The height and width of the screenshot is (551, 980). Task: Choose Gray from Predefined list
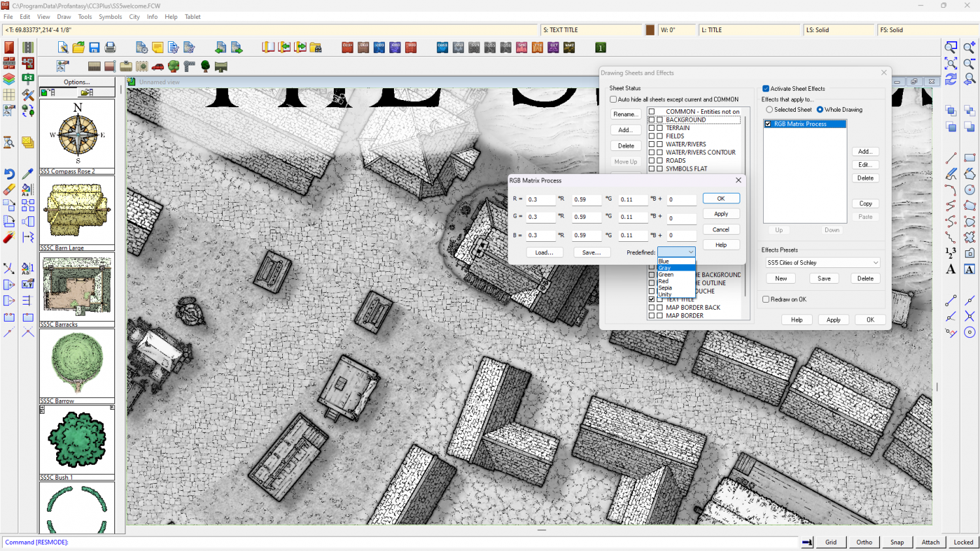676,268
